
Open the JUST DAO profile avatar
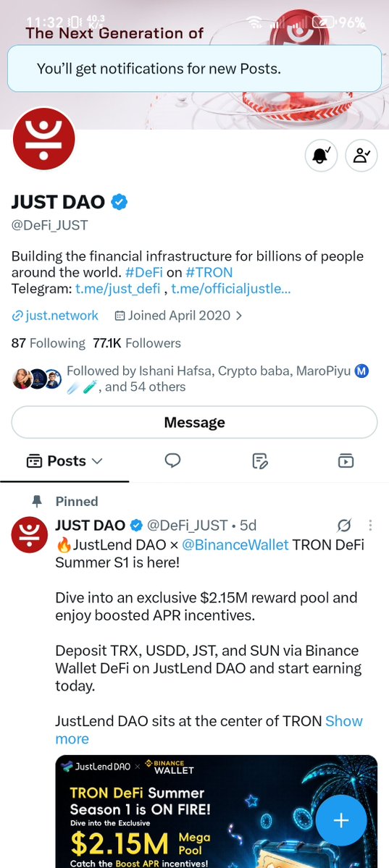click(x=43, y=138)
